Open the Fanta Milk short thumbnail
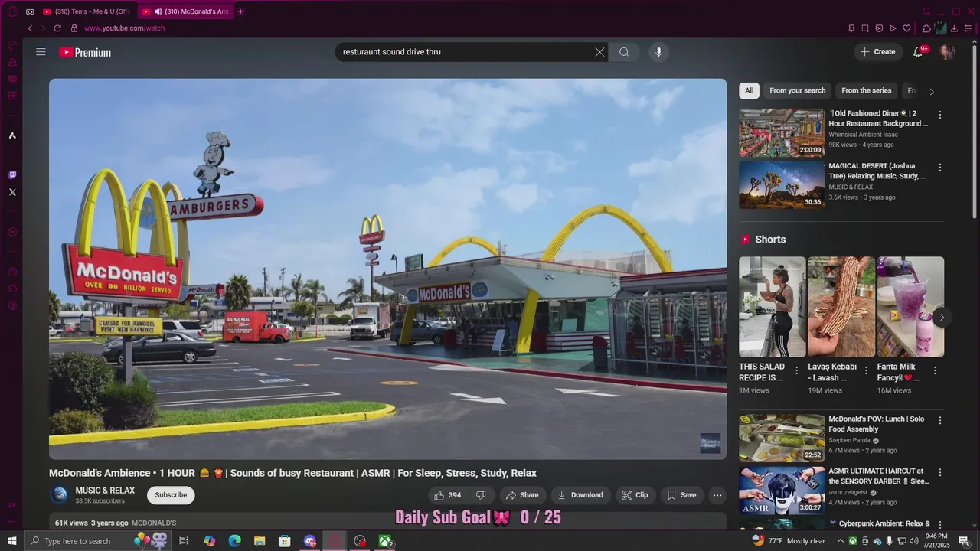The height and width of the screenshot is (551, 980). coord(910,307)
